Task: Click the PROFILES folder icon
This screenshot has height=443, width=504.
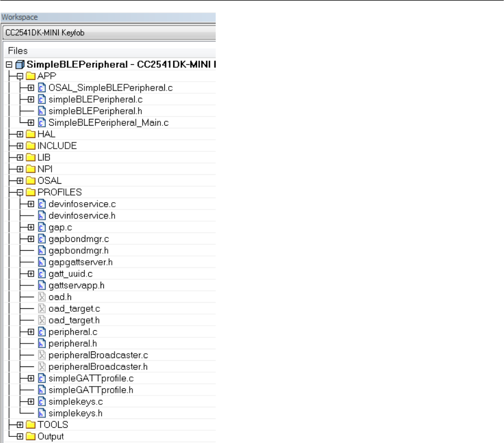Action: [x=31, y=192]
